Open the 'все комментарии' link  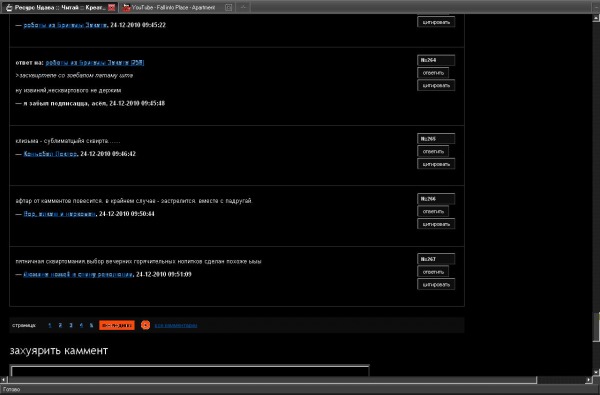pos(176,325)
